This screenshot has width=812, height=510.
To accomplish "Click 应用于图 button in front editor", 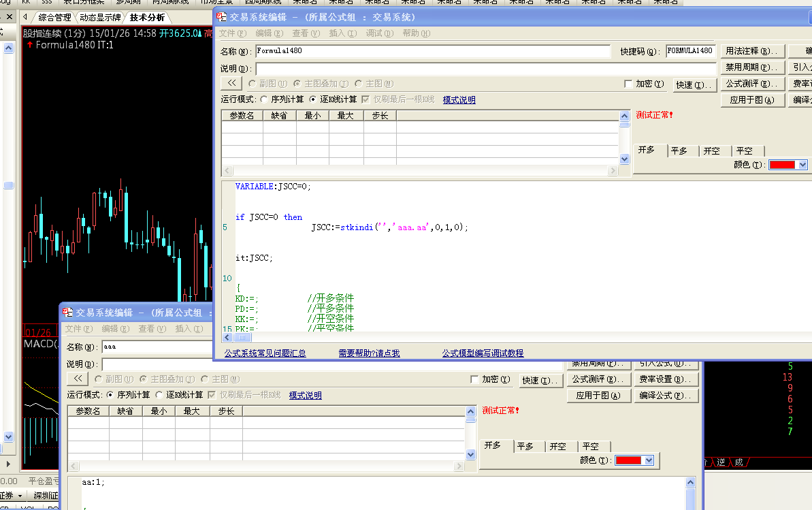I will [x=753, y=100].
